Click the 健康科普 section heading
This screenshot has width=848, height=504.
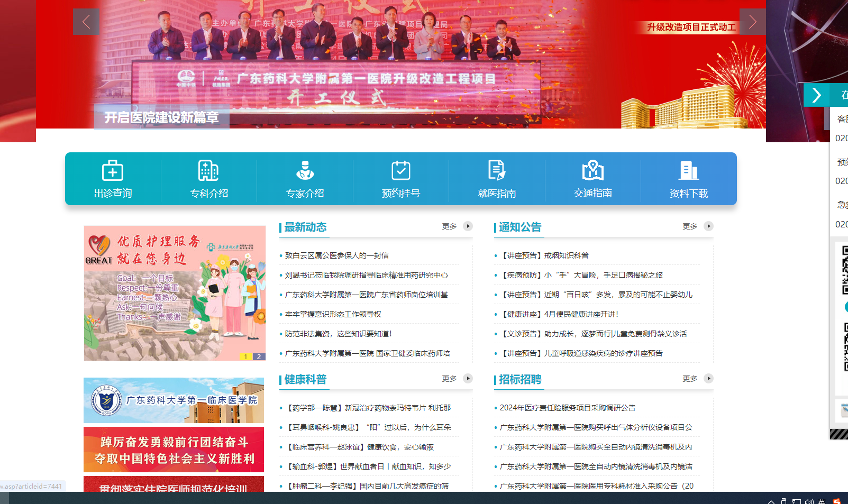pyautogui.click(x=305, y=380)
